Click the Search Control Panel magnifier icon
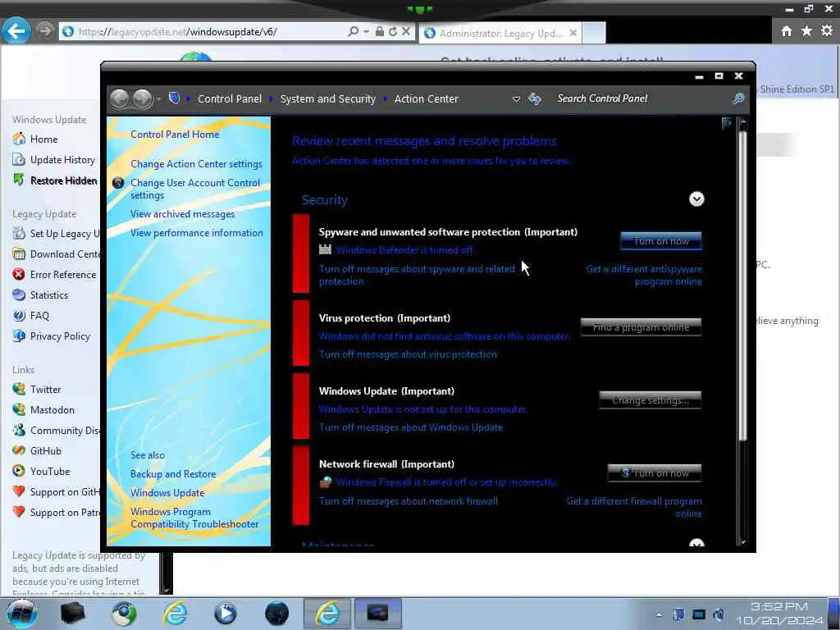The width and height of the screenshot is (840, 630). [738, 98]
